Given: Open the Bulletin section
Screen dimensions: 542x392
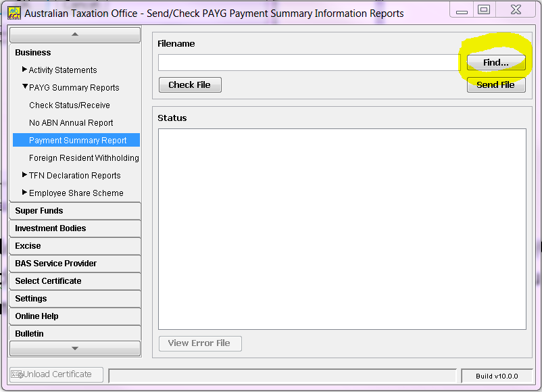Looking at the screenshot, I should pos(75,334).
